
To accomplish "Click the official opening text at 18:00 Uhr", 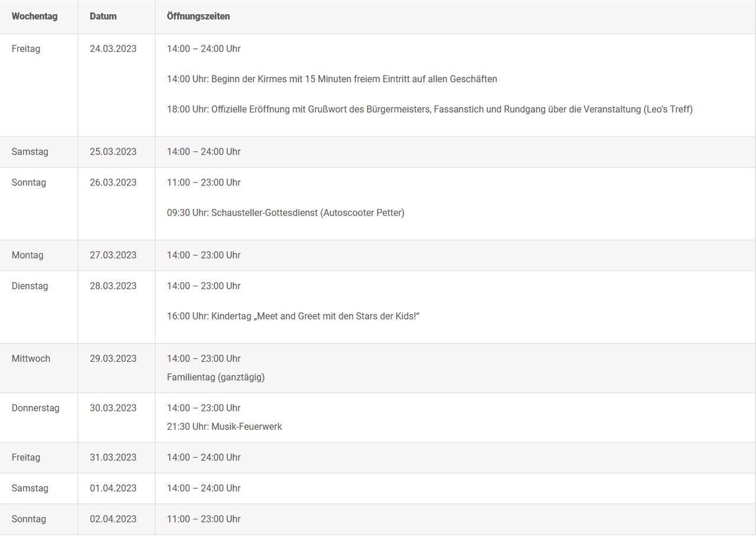I will tap(429, 110).
